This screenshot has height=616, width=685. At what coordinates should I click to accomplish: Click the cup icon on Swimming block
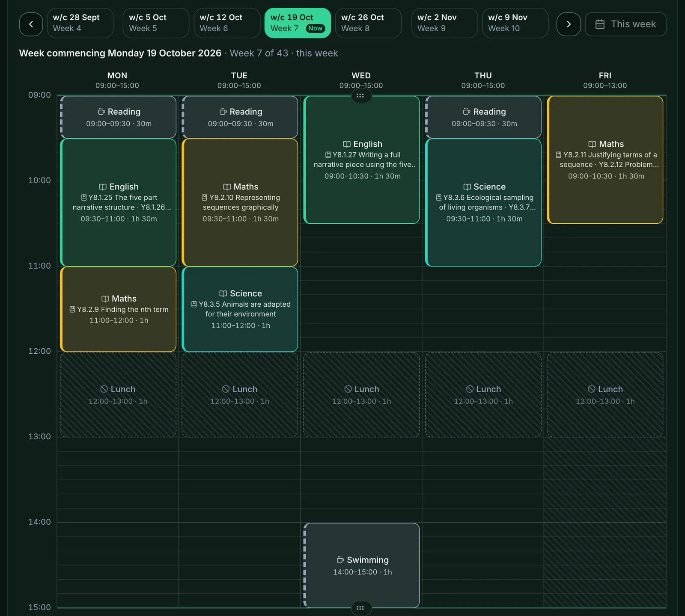coord(340,560)
